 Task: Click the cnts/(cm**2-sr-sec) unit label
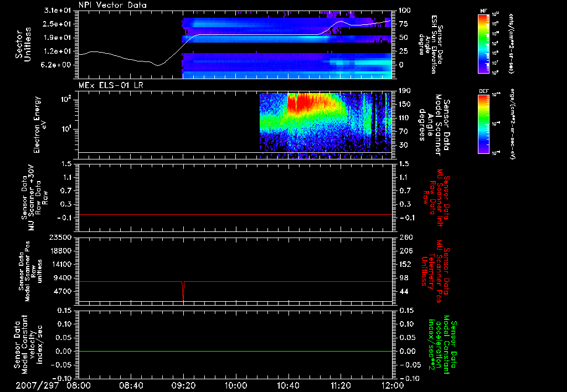[511, 44]
